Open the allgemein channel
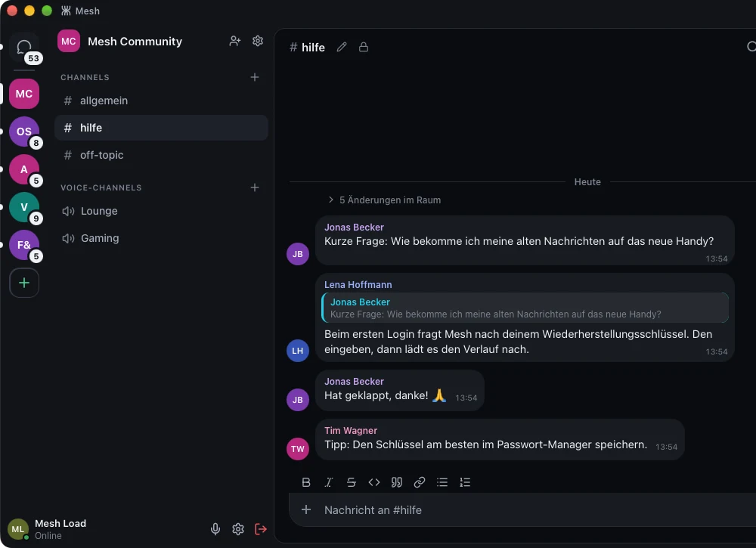This screenshot has width=756, height=548. (x=161, y=101)
